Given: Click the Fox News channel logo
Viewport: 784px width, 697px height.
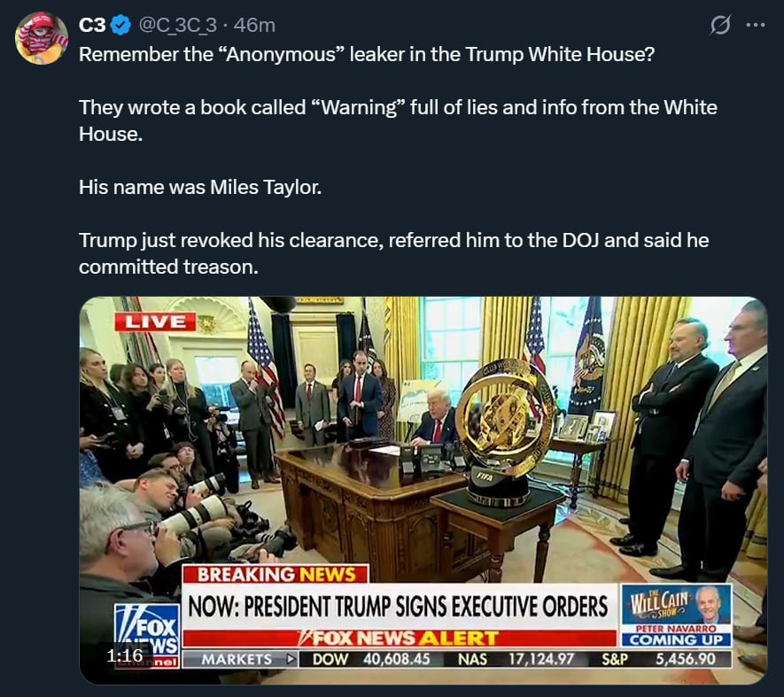Looking at the screenshot, I should pyautogui.click(x=147, y=636).
